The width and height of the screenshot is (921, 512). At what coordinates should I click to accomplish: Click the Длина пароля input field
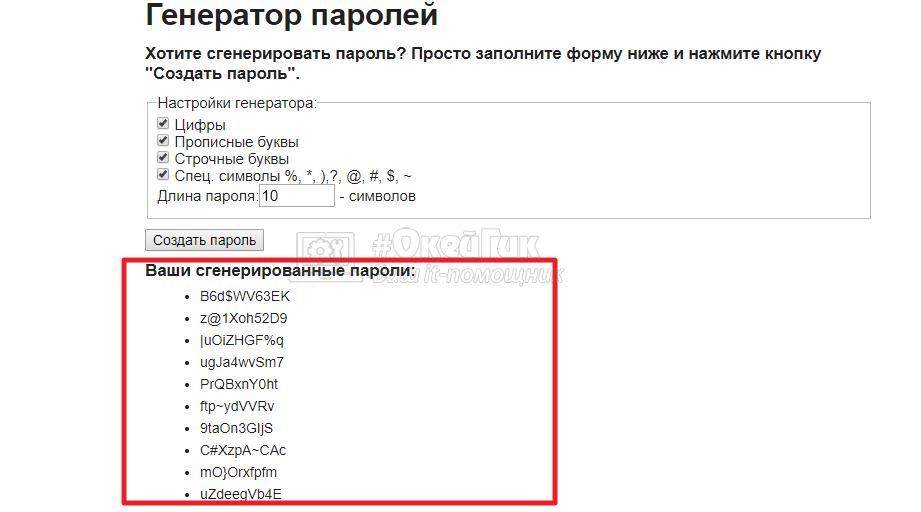pyautogui.click(x=297, y=196)
